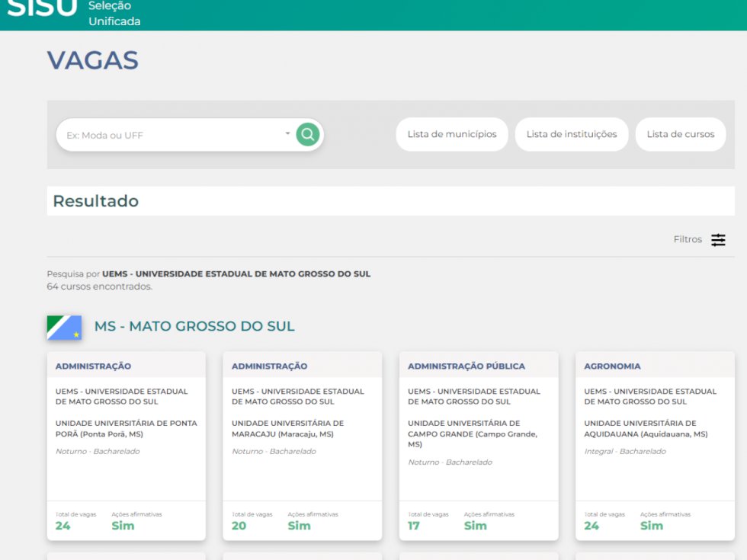Click the Mato Grosso do Sul flag
Image resolution: width=747 pixels, height=560 pixels.
pyautogui.click(x=64, y=327)
